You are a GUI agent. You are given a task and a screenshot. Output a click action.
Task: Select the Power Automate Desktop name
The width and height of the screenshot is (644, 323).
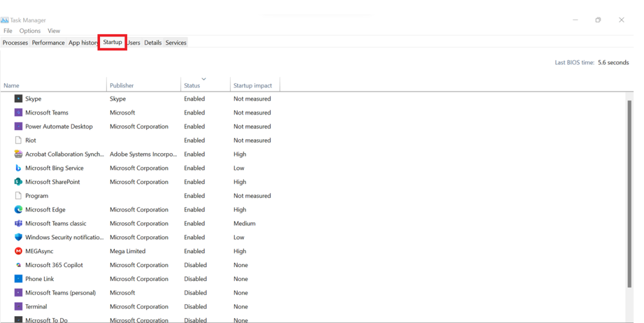pos(59,127)
